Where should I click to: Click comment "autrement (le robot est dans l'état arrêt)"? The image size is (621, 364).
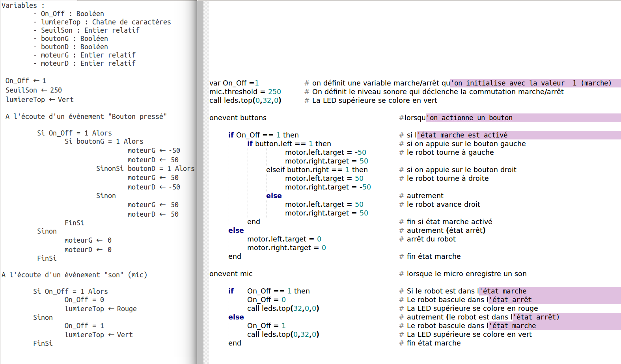pos(479,317)
